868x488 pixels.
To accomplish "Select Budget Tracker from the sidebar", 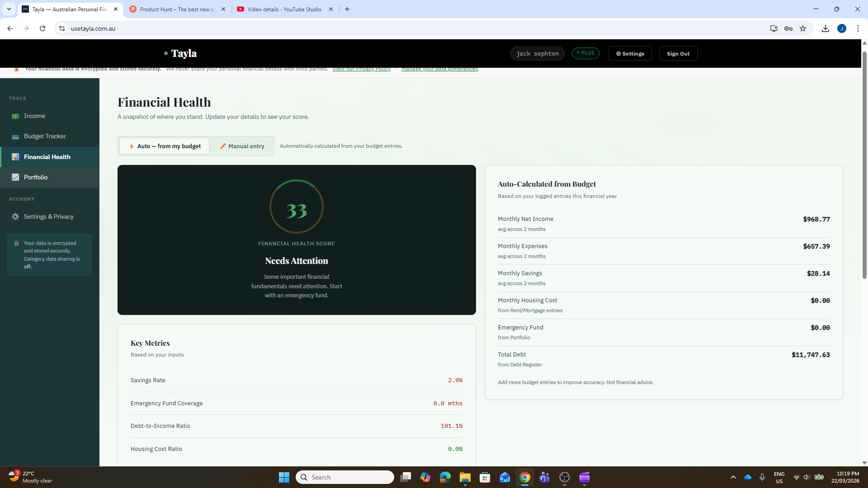I will (45, 136).
